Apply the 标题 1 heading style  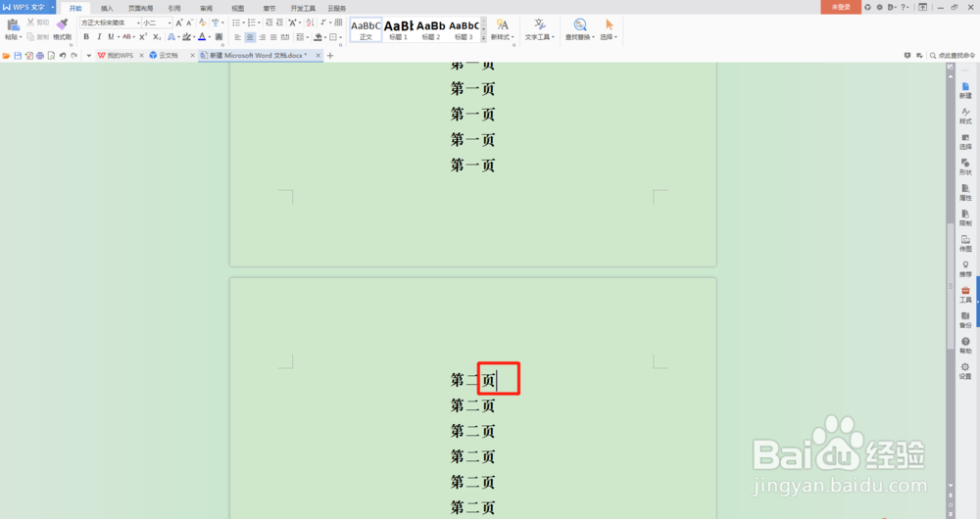[398, 29]
